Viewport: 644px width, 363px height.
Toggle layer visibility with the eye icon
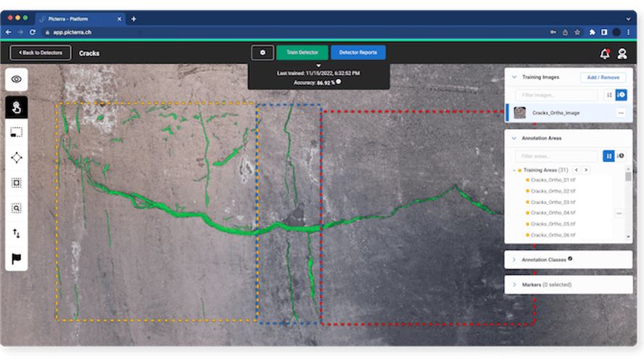coord(16,79)
